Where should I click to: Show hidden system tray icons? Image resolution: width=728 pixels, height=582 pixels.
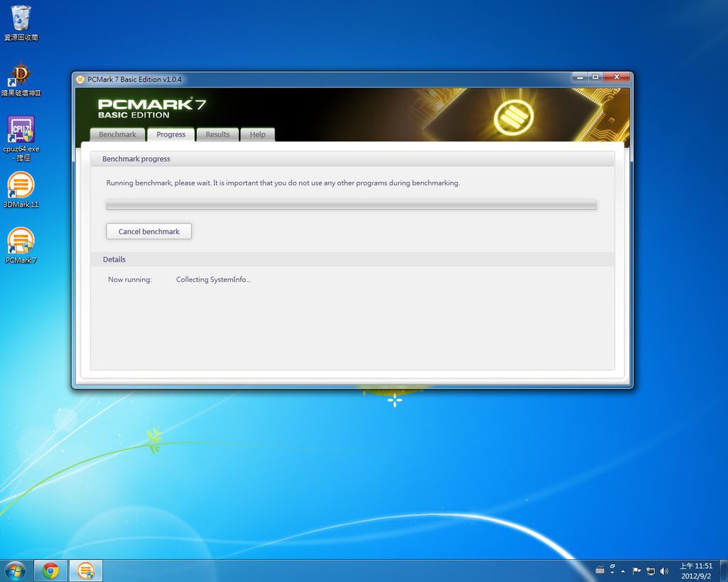623,571
